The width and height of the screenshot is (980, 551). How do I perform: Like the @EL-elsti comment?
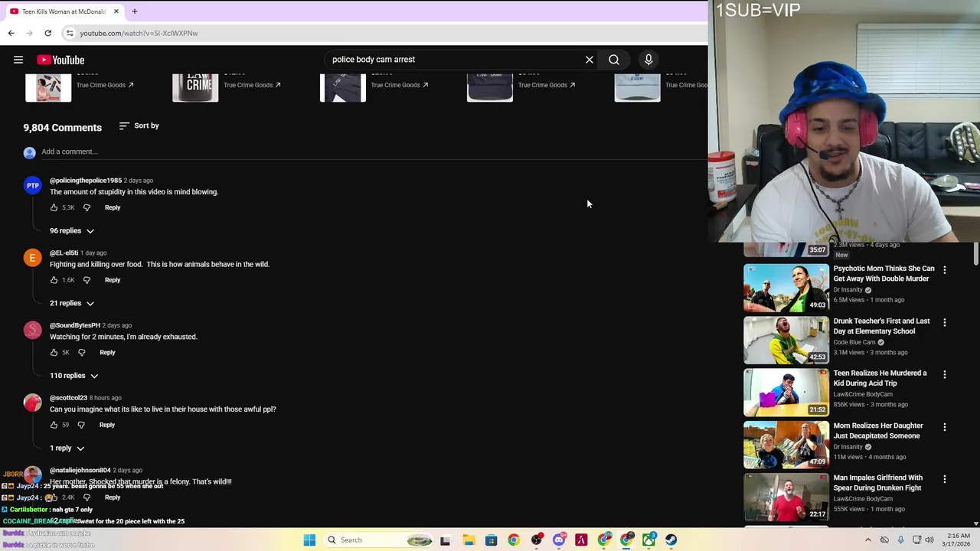point(54,280)
